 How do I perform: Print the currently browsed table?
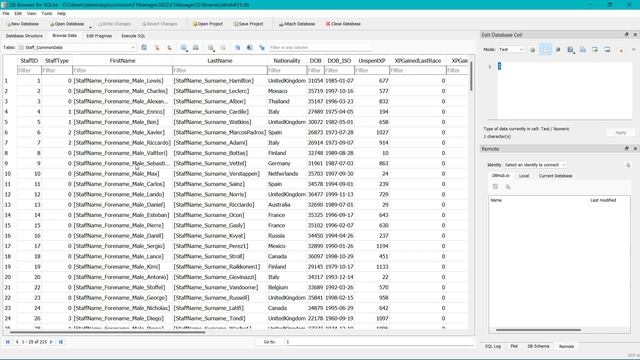pyautogui.click(x=196, y=48)
